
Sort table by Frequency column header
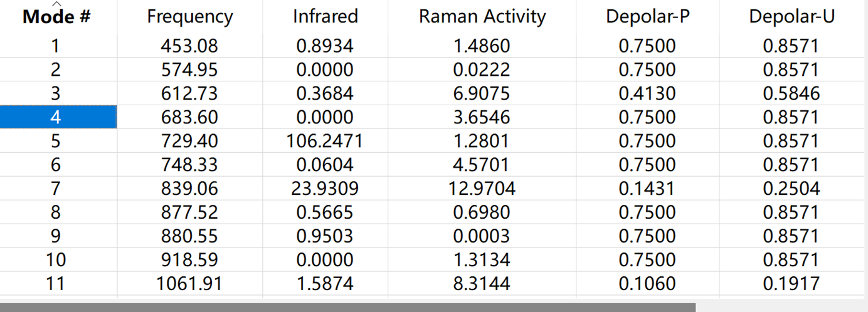(x=189, y=16)
